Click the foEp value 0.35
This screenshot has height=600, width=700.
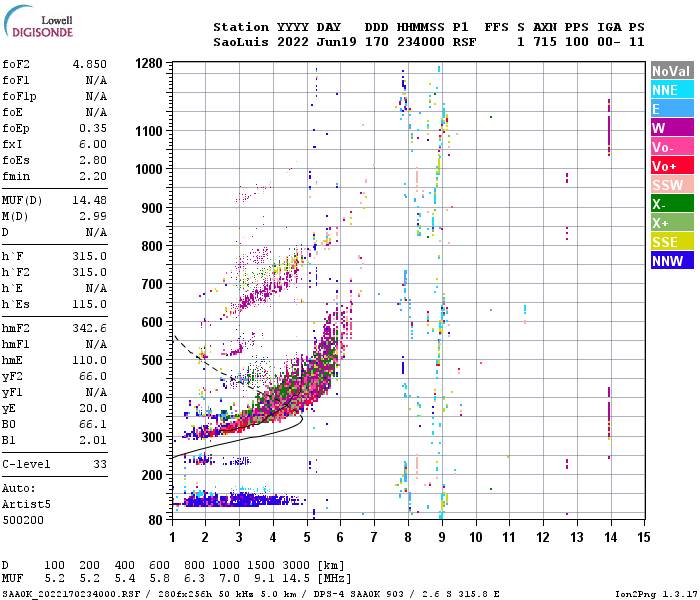[x=93, y=129]
